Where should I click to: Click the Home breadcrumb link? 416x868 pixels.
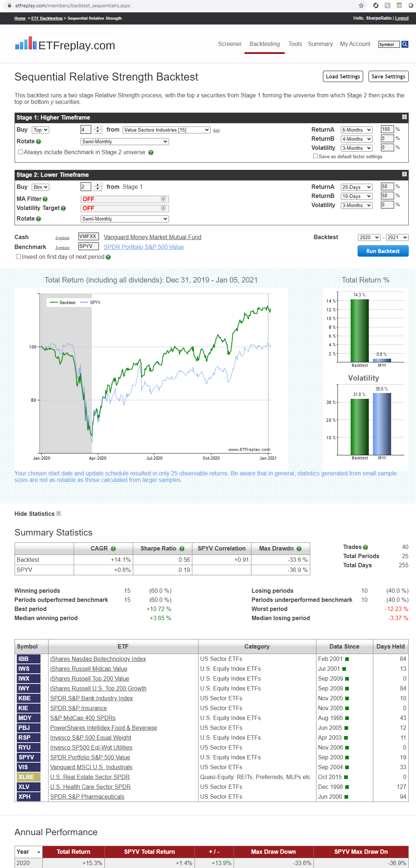(20, 18)
